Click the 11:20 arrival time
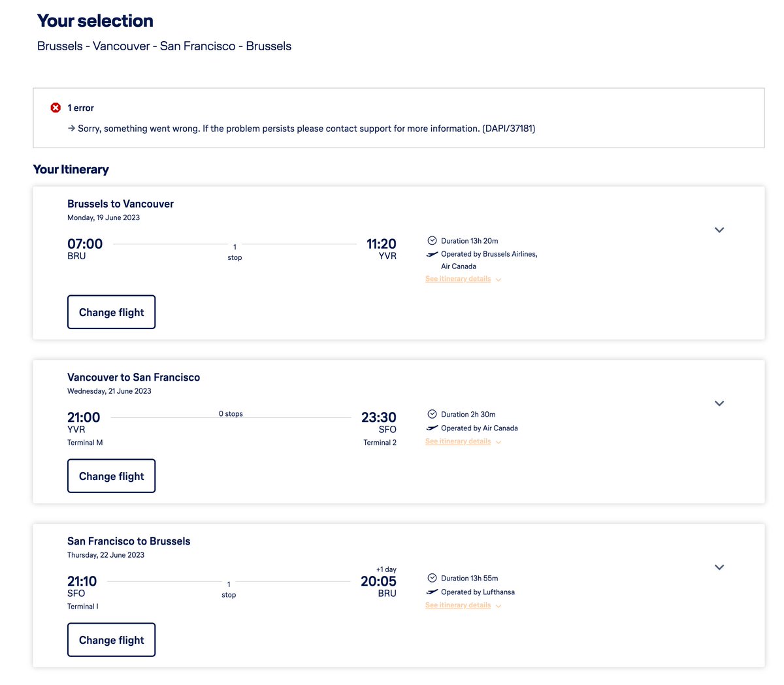The image size is (784, 685). coord(382,244)
